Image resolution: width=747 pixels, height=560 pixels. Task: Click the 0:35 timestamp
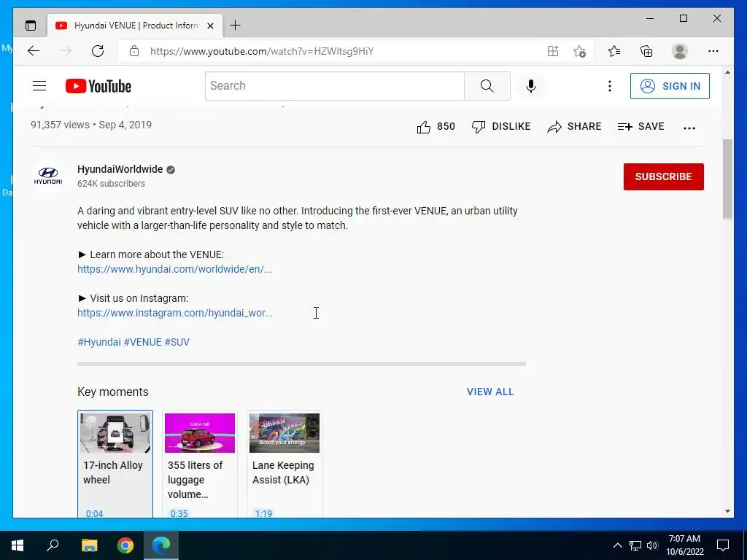click(x=179, y=513)
